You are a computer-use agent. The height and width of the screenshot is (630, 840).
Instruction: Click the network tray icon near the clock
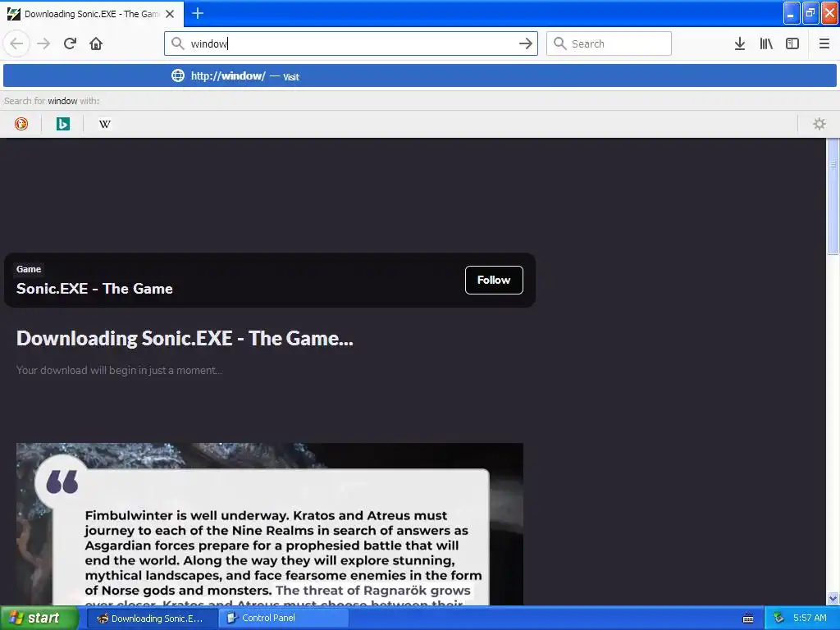pos(778,619)
